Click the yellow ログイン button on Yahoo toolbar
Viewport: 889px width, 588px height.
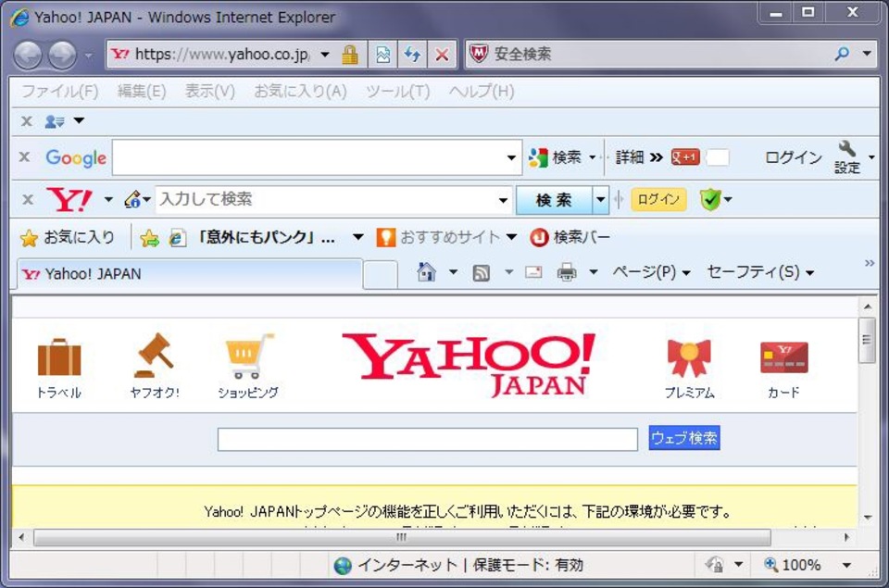point(658,200)
